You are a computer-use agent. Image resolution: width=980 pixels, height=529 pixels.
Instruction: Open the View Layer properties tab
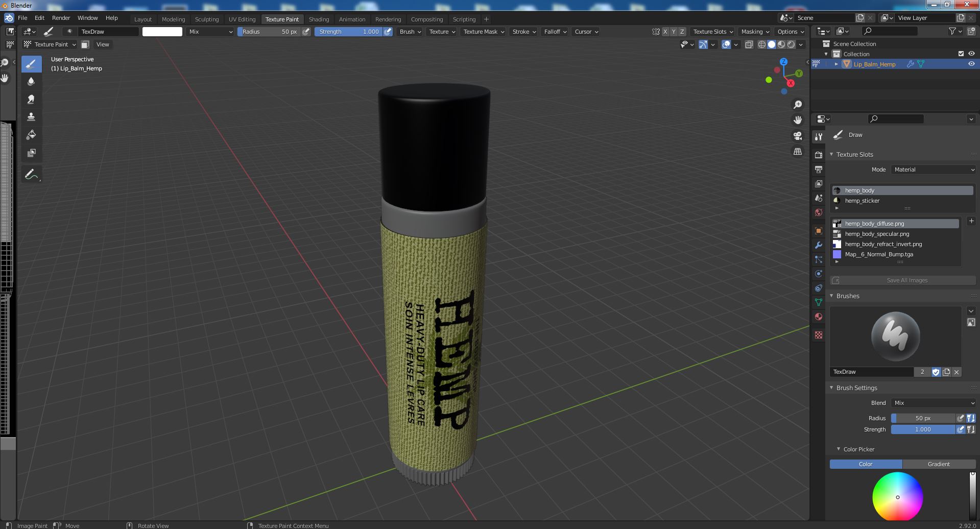coord(819,183)
